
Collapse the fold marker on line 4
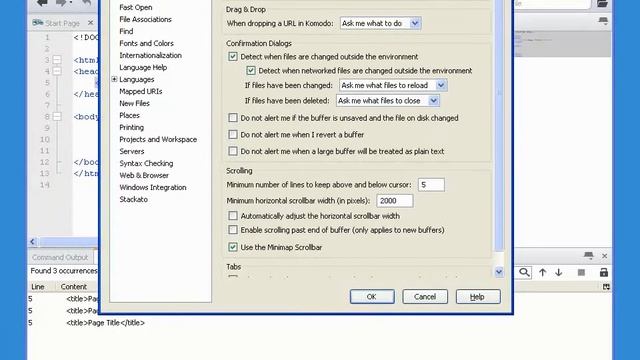57,71
